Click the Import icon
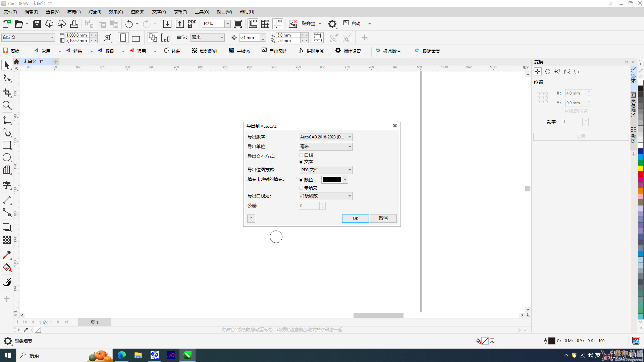The width and height of the screenshot is (644, 362). (x=167, y=24)
